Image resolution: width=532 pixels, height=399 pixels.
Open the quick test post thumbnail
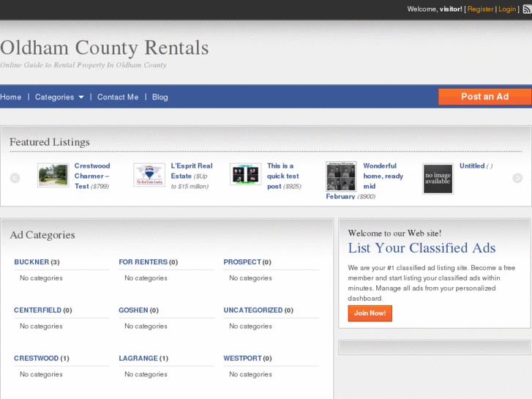click(x=245, y=174)
